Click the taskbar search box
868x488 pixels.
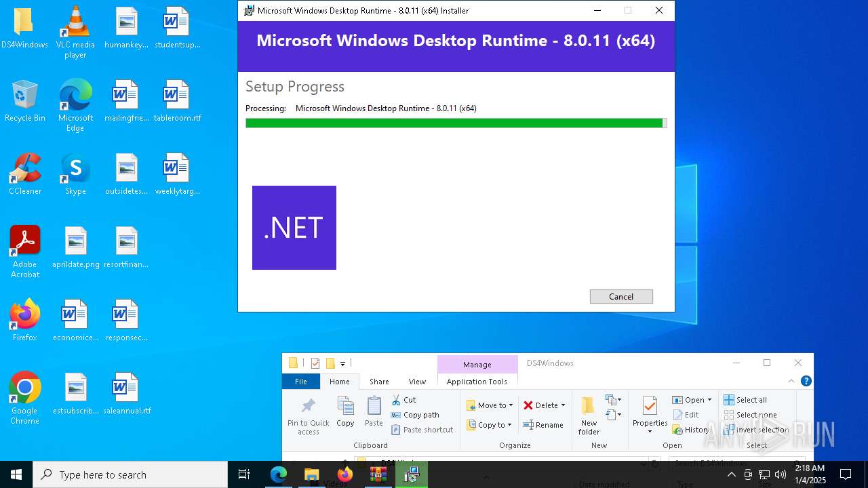(130, 474)
